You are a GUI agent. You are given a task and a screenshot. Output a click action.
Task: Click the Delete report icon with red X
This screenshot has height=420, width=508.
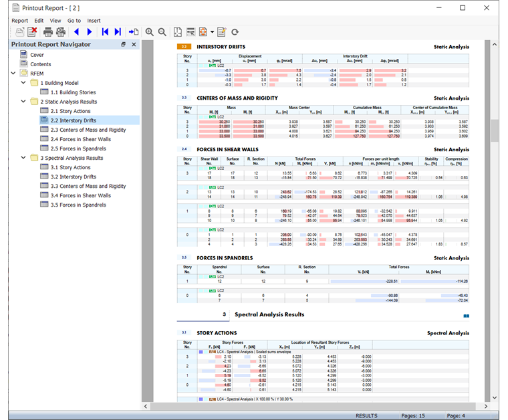[x=32, y=31]
